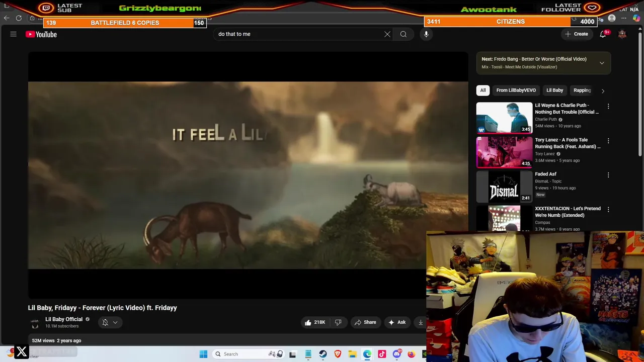Open Lil Baby Official channel avatar
Image resolution: width=644 pixels, height=362 pixels.
coord(35,323)
